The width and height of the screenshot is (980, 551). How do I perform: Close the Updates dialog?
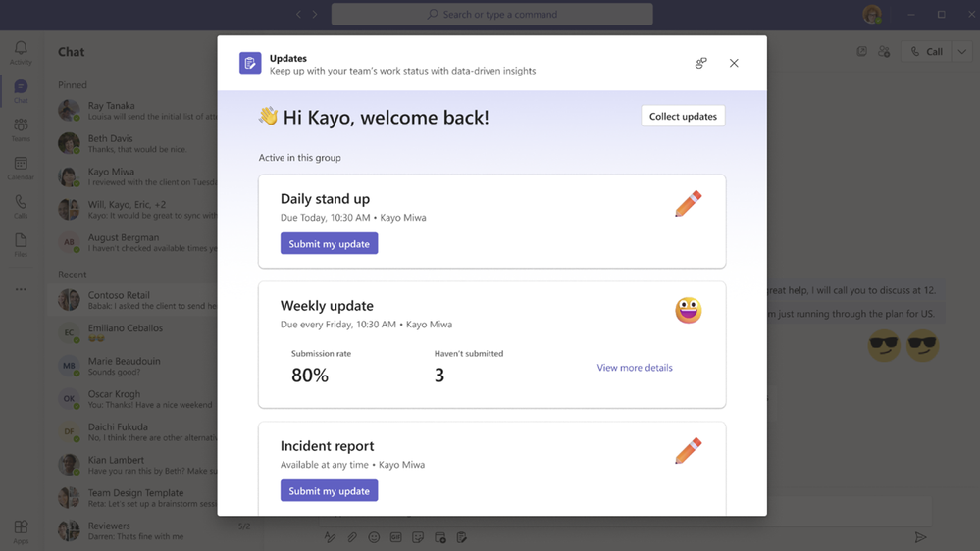coord(734,63)
